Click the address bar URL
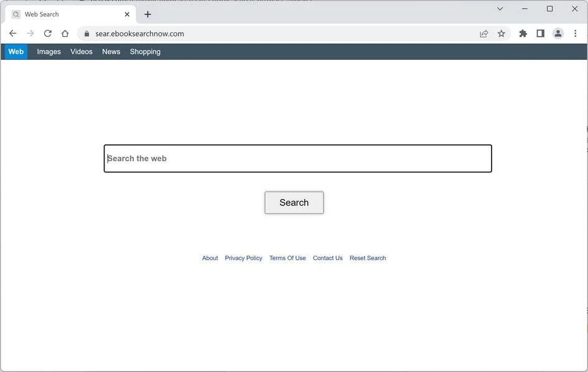The image size is (588, 372). click(x=139, y=34)
